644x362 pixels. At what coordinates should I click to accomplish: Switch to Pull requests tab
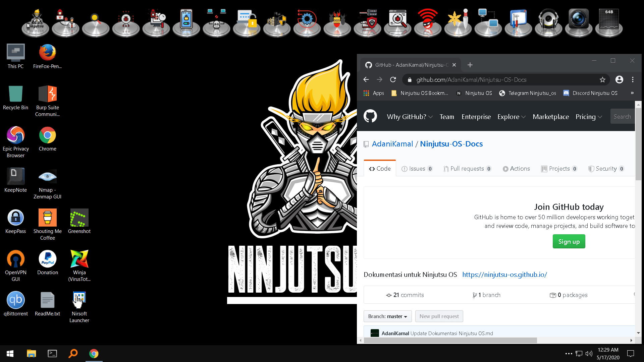coord(467,169)
